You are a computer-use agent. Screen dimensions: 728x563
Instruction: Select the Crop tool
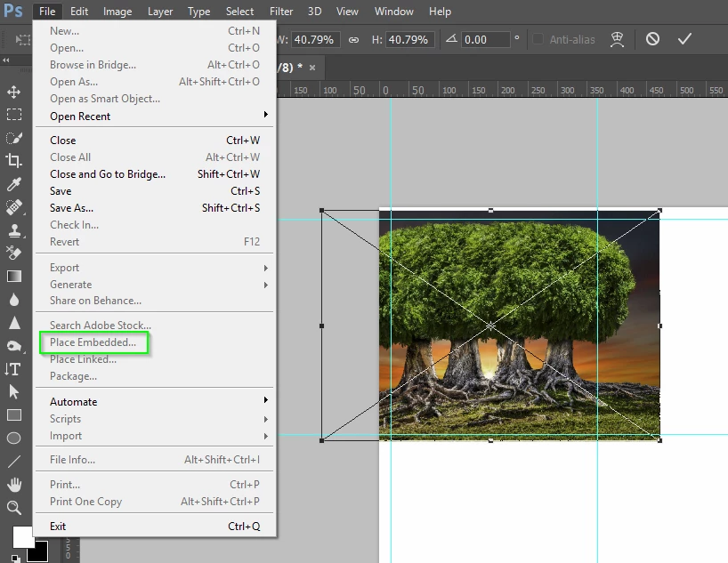click(x=13, y=161)
